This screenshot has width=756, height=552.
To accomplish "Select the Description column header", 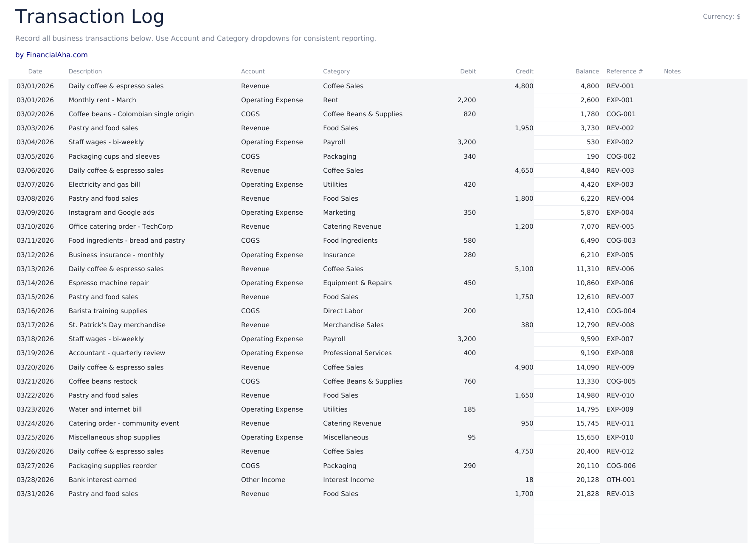I will 85,71.
